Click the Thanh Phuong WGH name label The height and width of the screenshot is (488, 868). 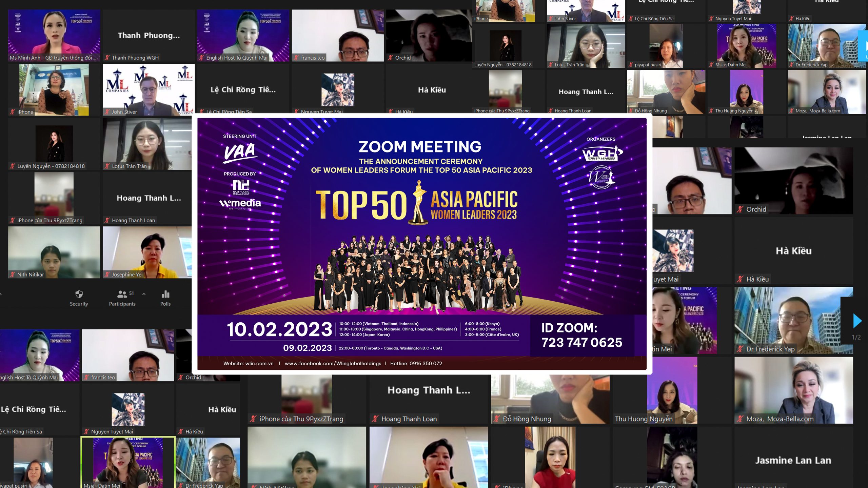pyautogui.click(x=135, y=58)
